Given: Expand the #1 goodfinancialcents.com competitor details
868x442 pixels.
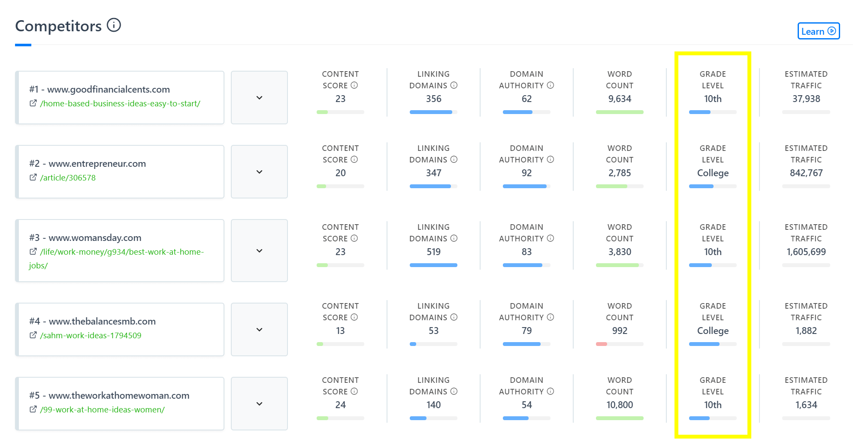Looking at the screenshot, I should 259,98.
